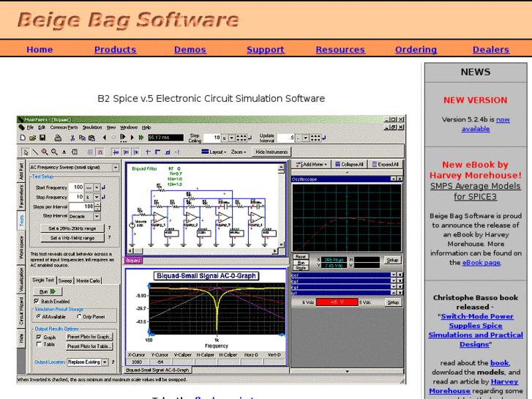Click the schematic vertical scrollbar down arrow

(x=281, y=245)
